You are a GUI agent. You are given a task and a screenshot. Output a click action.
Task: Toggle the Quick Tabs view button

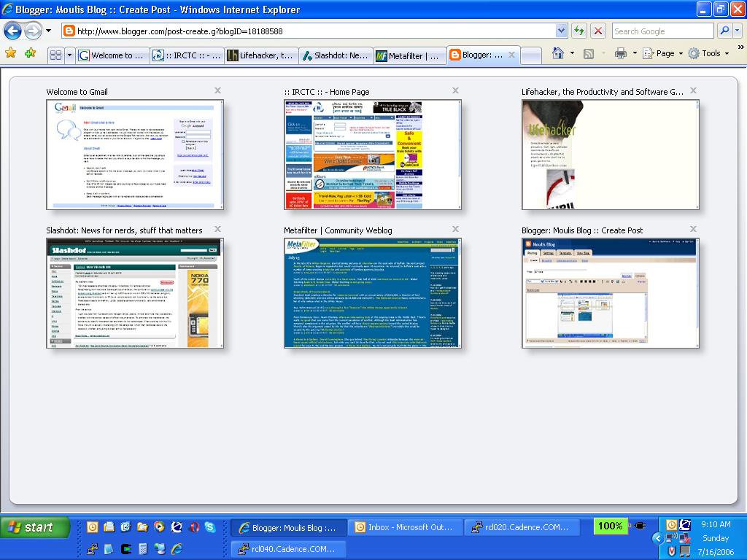tap(55, 55)
